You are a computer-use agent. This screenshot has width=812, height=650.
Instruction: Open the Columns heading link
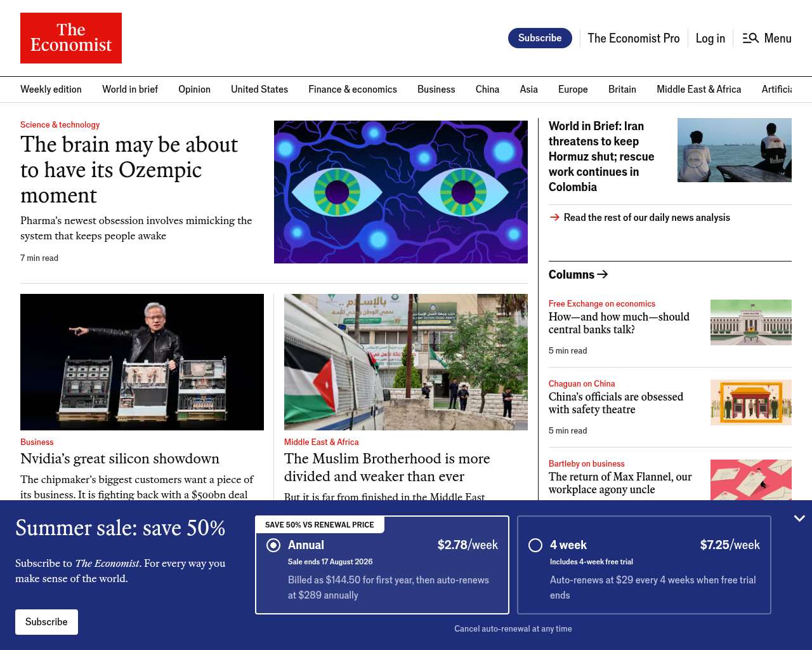[x=572, y=274]
